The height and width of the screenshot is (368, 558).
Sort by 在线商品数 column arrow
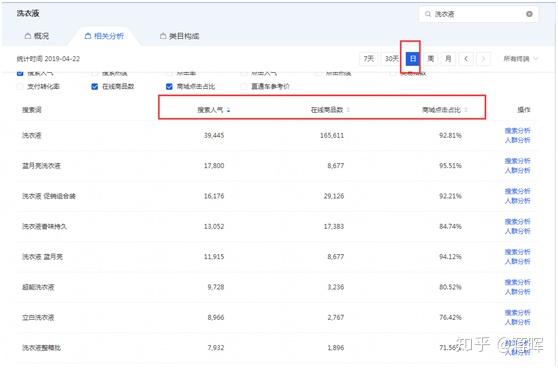pyautogui.click(x=348, y=110)
